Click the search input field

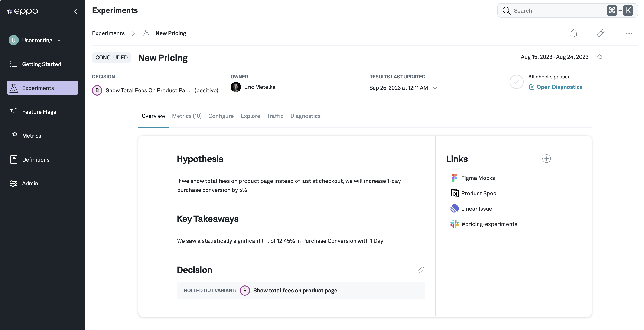557,10
